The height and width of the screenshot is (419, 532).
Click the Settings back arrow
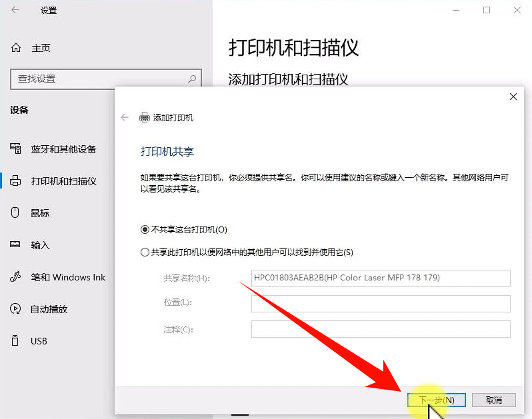15,10
